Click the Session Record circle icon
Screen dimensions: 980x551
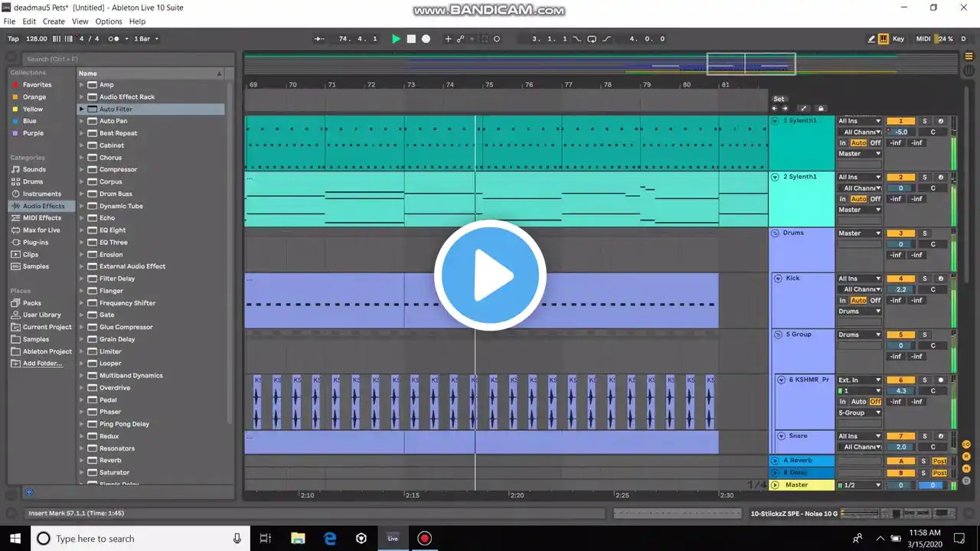(496, 39)
